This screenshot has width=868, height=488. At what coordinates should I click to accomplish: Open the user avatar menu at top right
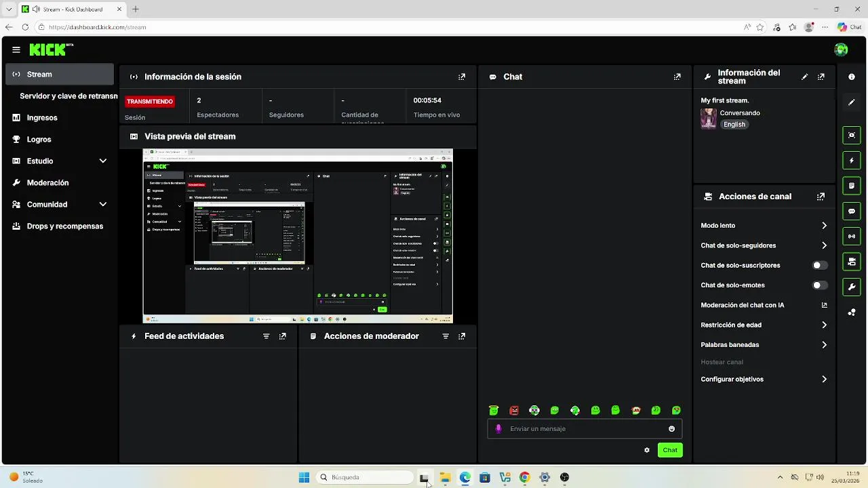pos(841,49)
